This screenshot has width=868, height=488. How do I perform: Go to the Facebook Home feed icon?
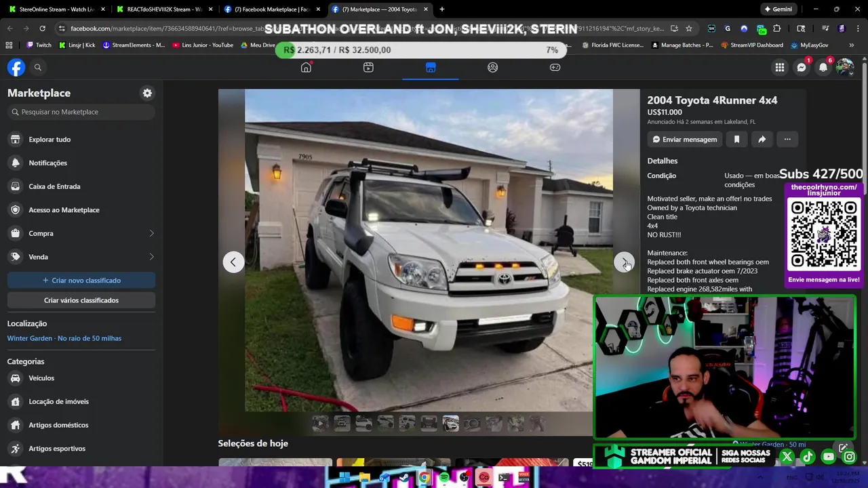[306, 67]
